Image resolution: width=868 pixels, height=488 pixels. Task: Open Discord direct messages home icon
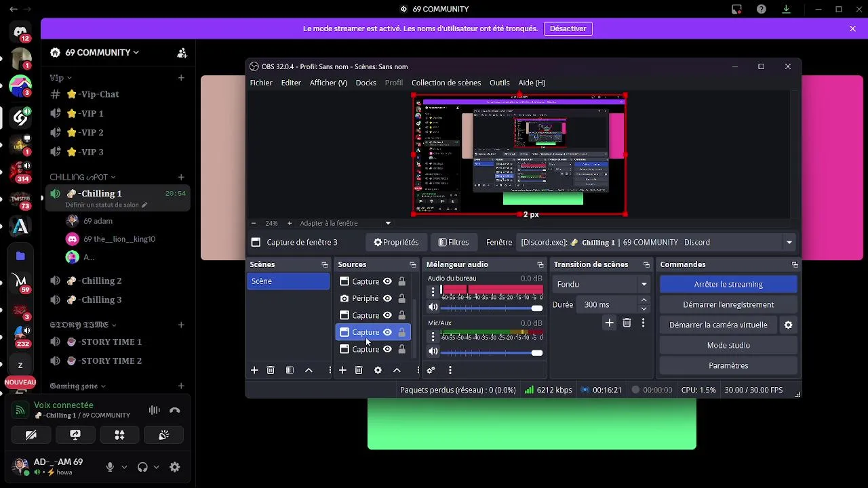pyautogui.click(x=20, y=33)
